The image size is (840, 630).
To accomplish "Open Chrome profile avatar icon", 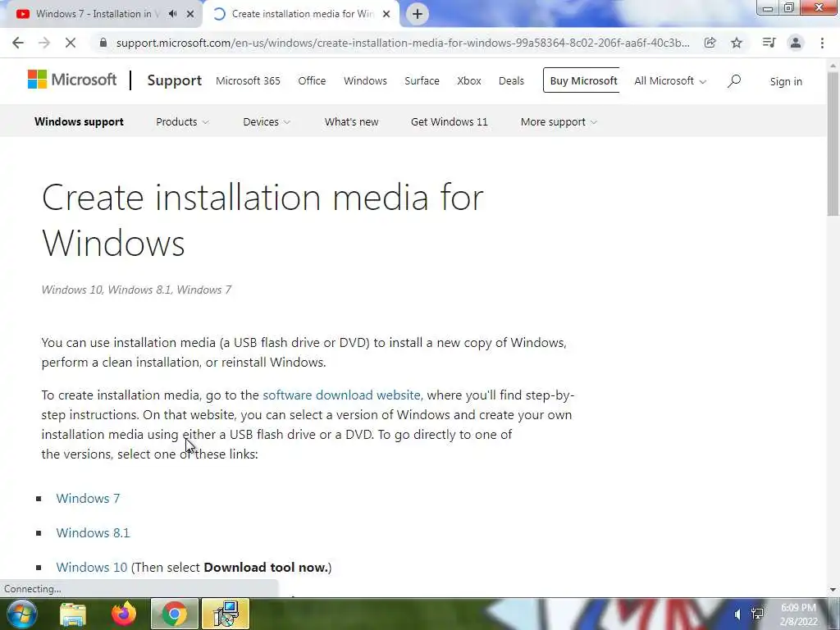I will tap(796, 43).
